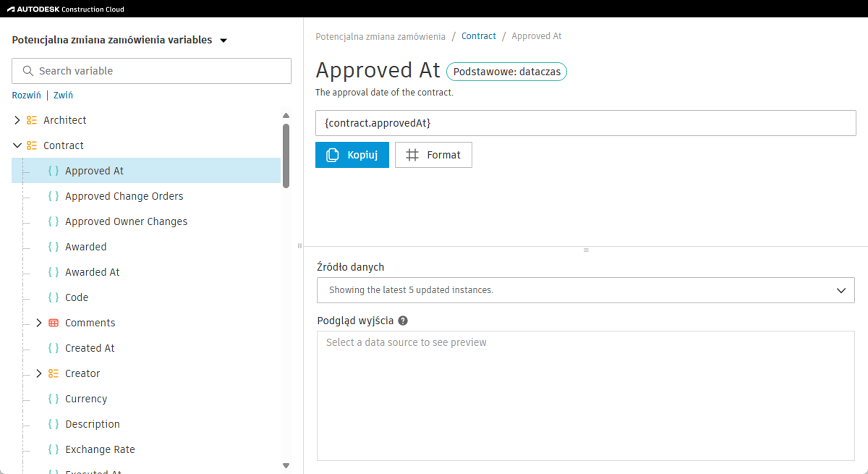Click the red table icon beside Comments
Image resolution: width=868 pixels, height=474 pixels.
click(x=53, y=323)
